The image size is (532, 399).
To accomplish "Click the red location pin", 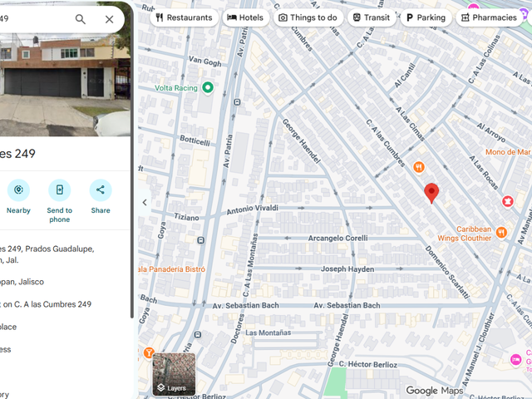I will (x=431, y=193).
